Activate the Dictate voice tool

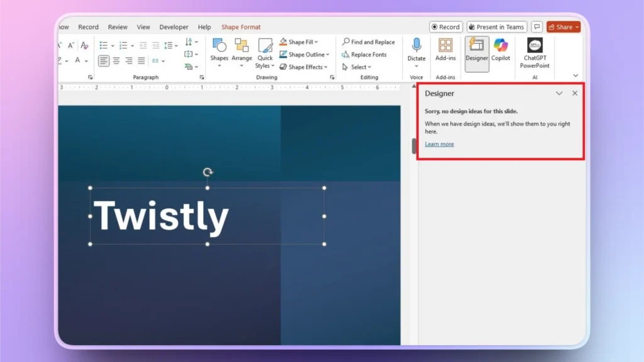point(416,50)
